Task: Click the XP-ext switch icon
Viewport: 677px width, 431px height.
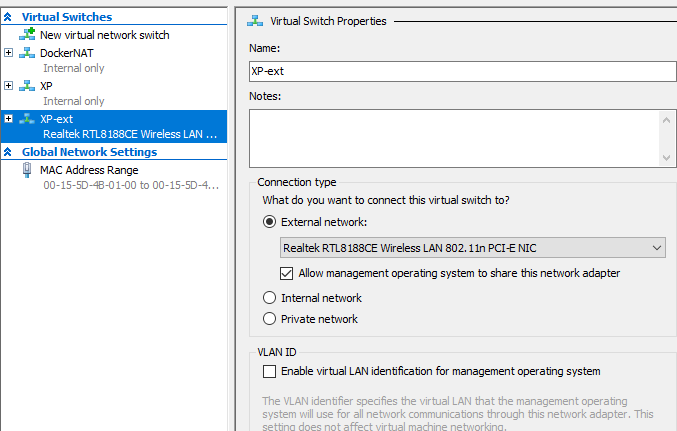Action: 27,119
